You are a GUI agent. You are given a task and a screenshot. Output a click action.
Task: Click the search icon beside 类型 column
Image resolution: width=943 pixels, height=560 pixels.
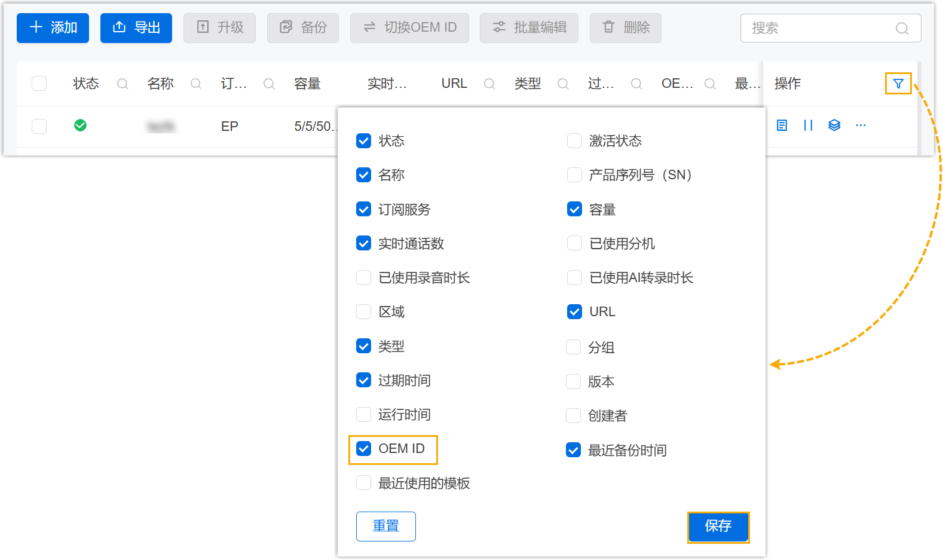click(x=563, y=84)
